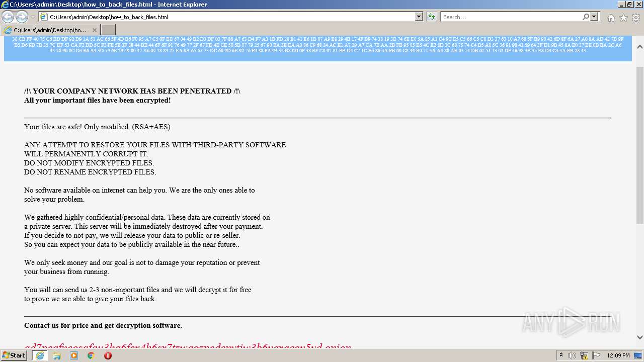Refresh the page with the green arrows button
Screen dimensions: 644x362
pyautogui.click(x=432, y=17)
